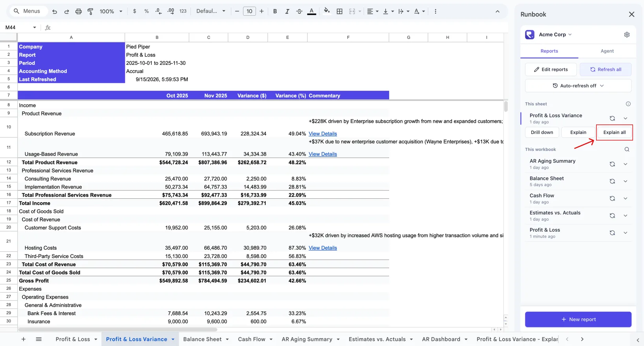Add a new sheet with plus icon
This screenshot has width=644, height=346.
pos(24,339)
